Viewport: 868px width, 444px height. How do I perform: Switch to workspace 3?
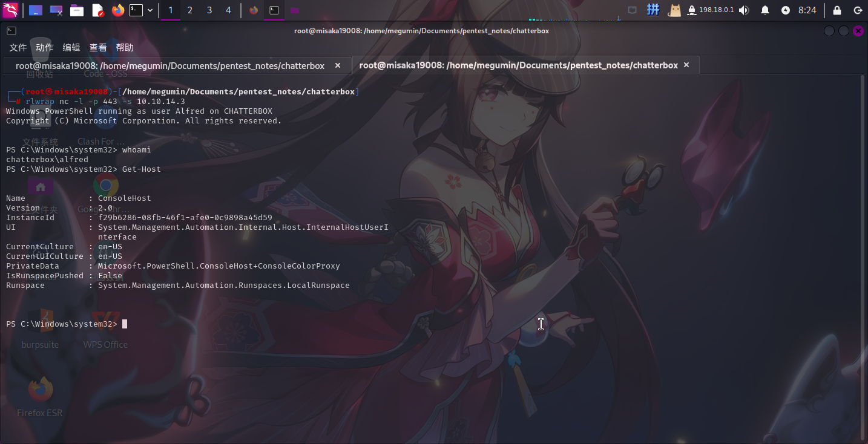point(209,10)
